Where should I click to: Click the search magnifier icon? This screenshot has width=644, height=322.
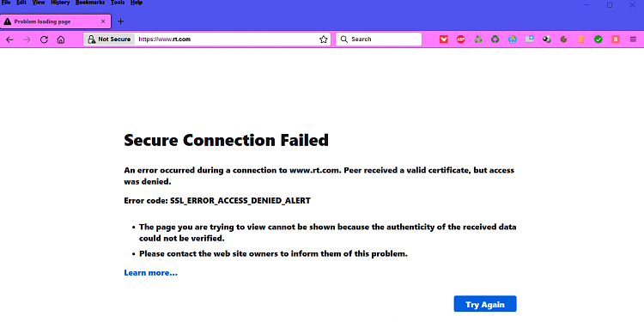tap(344, 39)
